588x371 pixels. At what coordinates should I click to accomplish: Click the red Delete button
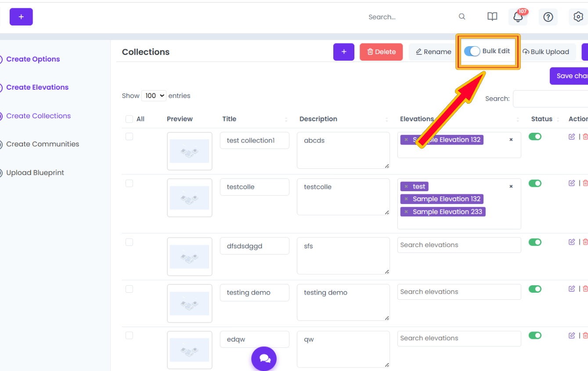381,51
